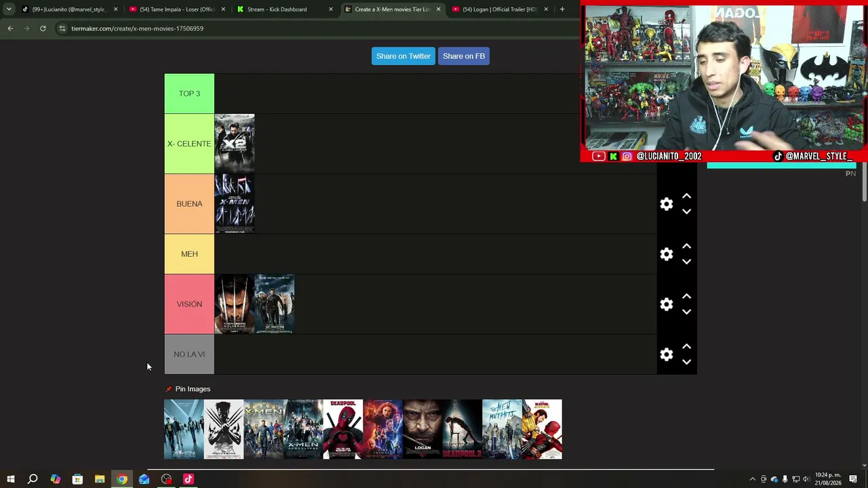The height and width of the screenshot is (488, 868).
Task: Open Microsoft Store from the taskbar
Action: tap(77, 479)
